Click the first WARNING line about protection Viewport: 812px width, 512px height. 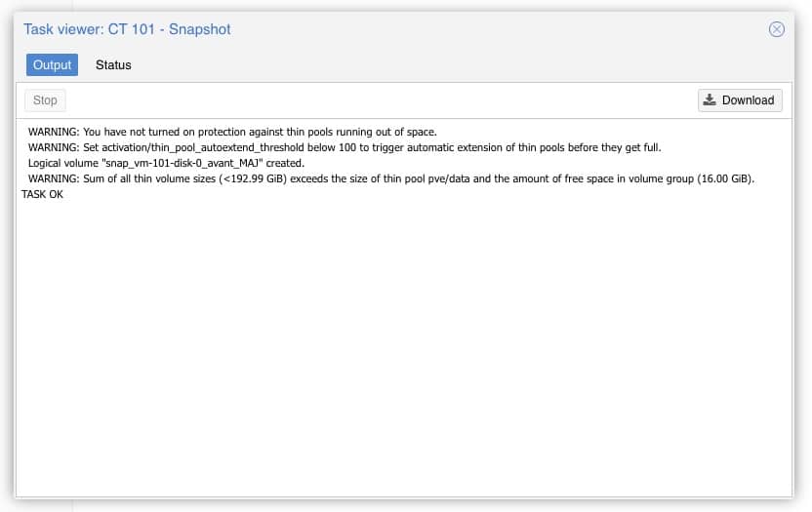[232, 132]
